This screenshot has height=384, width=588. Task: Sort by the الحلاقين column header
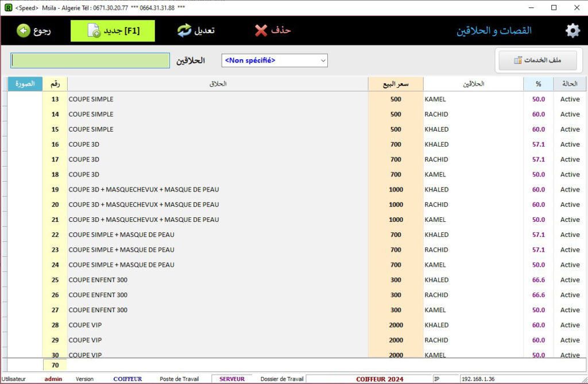(x=473, y=84)
